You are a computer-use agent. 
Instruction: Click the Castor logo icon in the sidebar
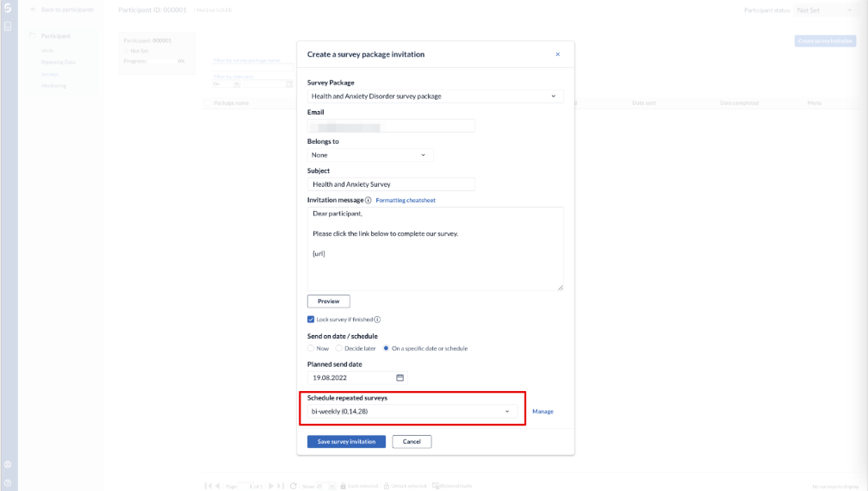pos(8,8)
